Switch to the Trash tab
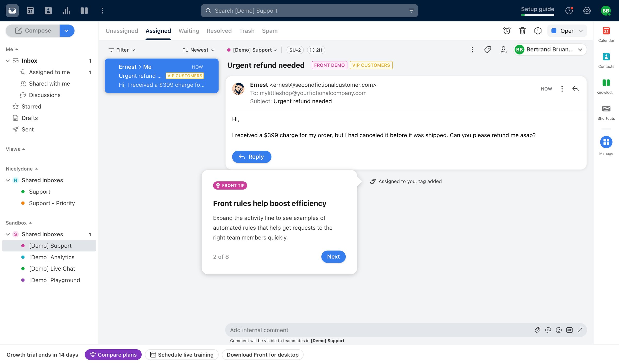The width and height of the screenshot is (619, 364). coord(247,31)
